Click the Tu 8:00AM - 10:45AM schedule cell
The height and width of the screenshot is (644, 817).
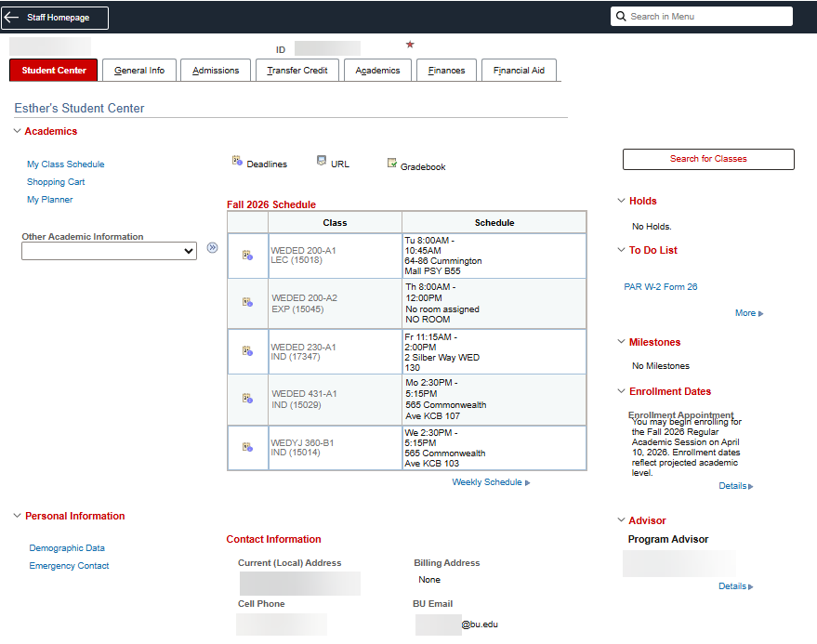(494, 256)
